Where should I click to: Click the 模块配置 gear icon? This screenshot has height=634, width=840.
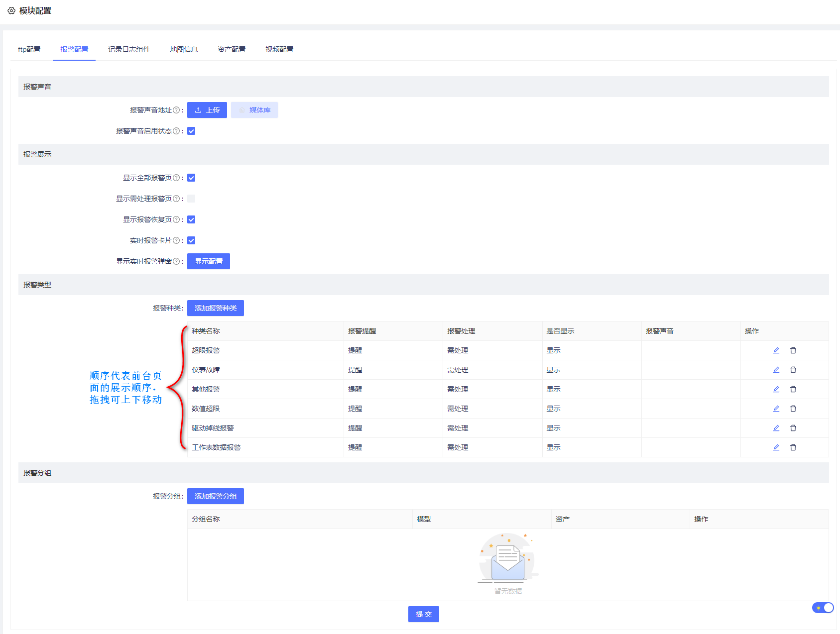pyautogui.click(x=11, y=10)
